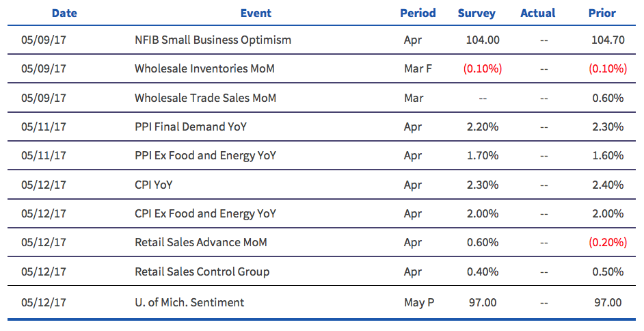Click the Period column header
This screenshot has height=331, width=644.
(418, 13)
